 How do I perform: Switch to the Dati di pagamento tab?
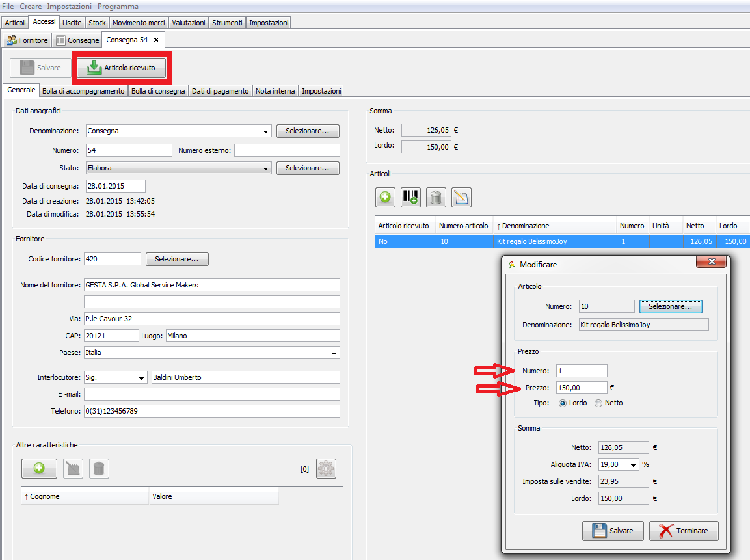[220, 91]
